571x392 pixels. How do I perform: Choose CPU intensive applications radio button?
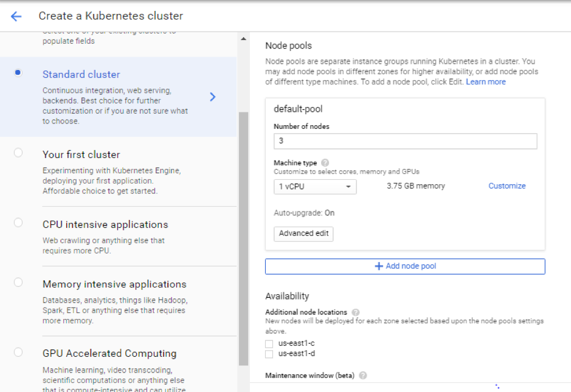coord(18,223)
